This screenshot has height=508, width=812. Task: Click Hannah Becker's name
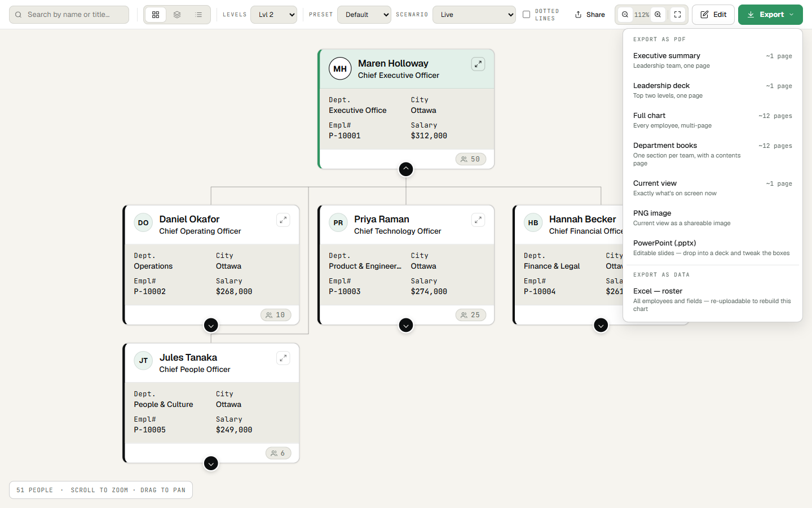[x=582, y=220]
